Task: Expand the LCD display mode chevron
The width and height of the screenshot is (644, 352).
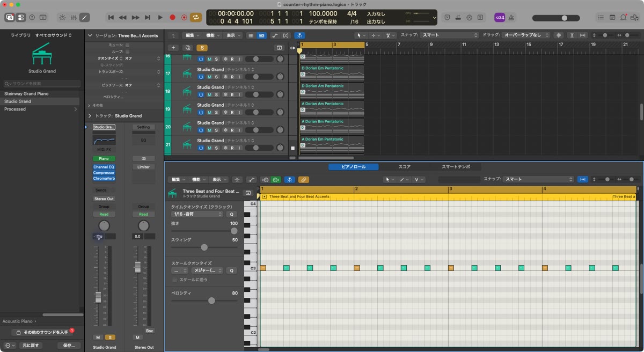Action: (x=434, y=17)
